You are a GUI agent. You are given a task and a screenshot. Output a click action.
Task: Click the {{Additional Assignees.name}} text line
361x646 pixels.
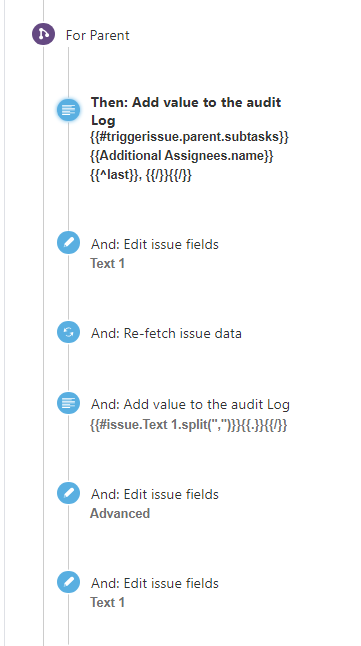click(182, 156)
